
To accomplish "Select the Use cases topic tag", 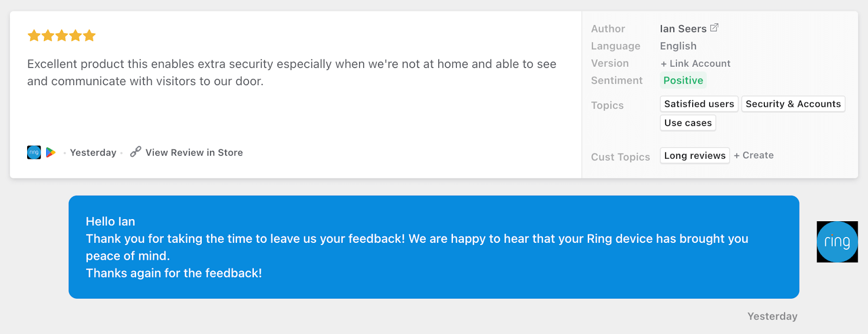I will (x=688, y=123).
